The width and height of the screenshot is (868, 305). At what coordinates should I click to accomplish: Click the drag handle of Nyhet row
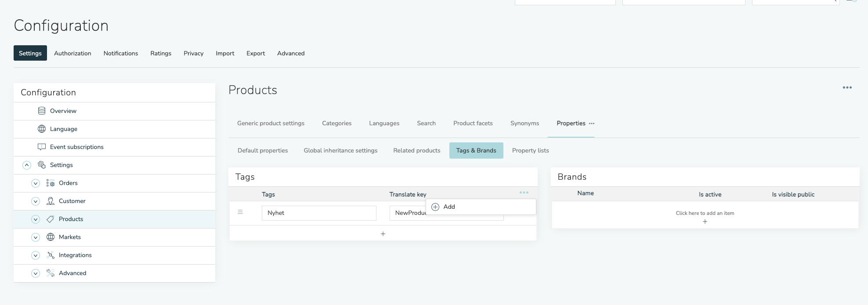coord(240,212)
